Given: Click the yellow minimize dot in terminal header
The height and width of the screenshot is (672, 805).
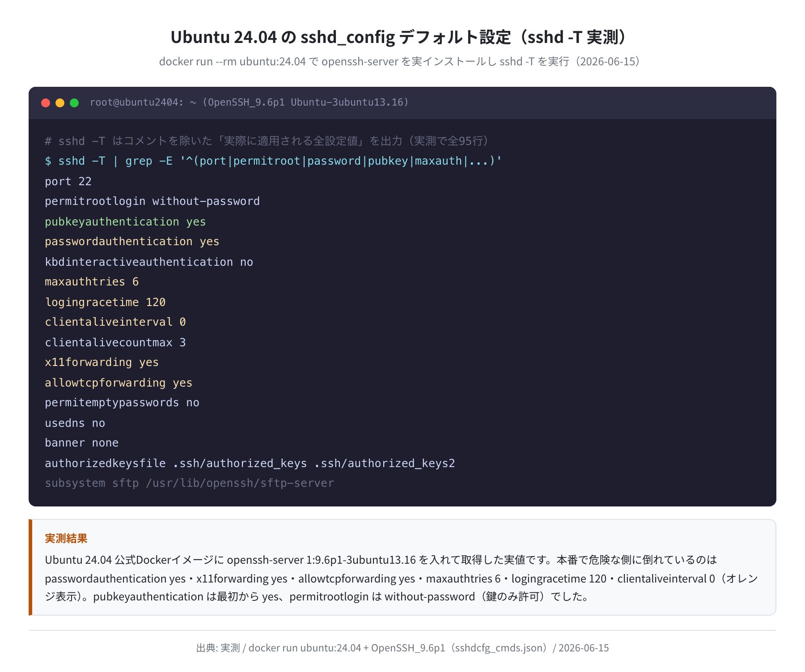Looking at the screenshot, I should point(60,103).
